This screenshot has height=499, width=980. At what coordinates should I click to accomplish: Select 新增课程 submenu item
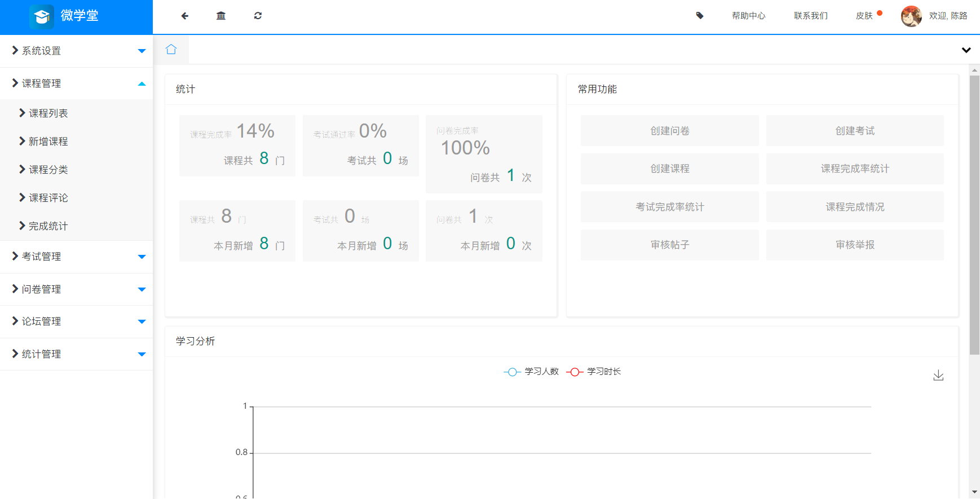point(48,142)
